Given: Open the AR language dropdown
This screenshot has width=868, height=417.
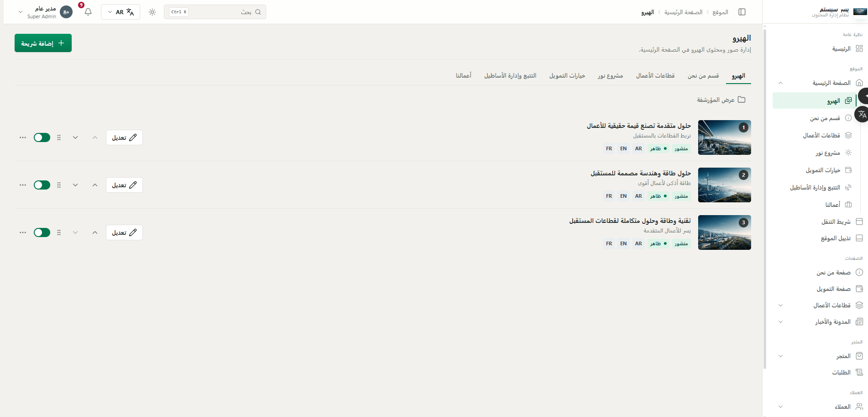Looking at the screenshot, I should (121, 12).
